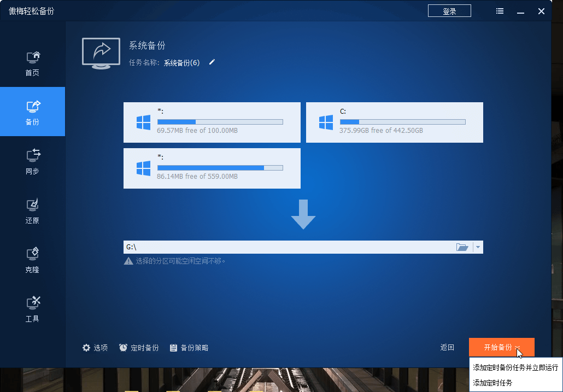Screen dimensions: 563x392
Task: Open 选项 settings with gear icon
Action: tap(95, 348)
